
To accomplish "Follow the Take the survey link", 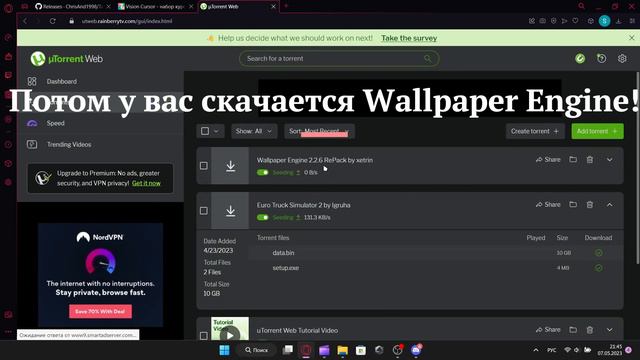I will click(x=409, y=38).
